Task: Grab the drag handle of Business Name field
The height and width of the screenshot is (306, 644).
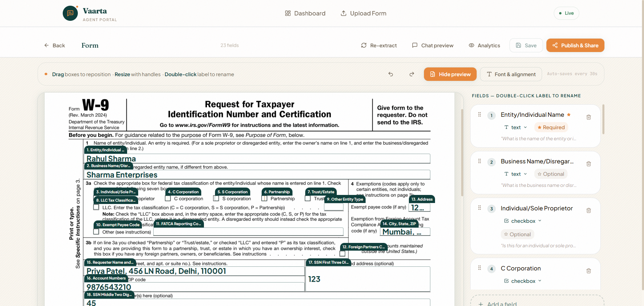Action: 480,161
